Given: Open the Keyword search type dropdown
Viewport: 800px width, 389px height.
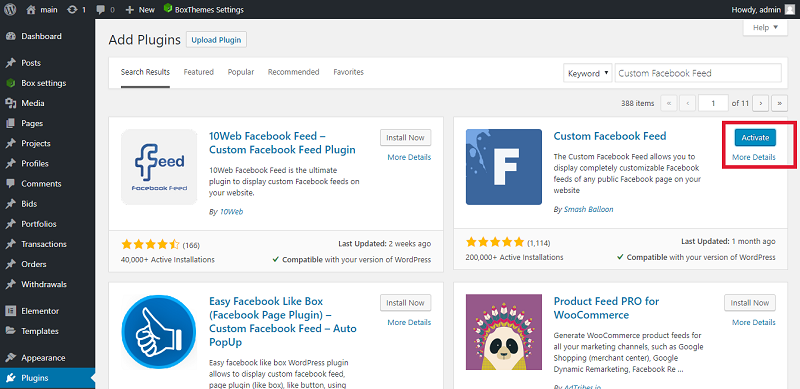Looking at the screenshot, I should click(x=587, y=73).
